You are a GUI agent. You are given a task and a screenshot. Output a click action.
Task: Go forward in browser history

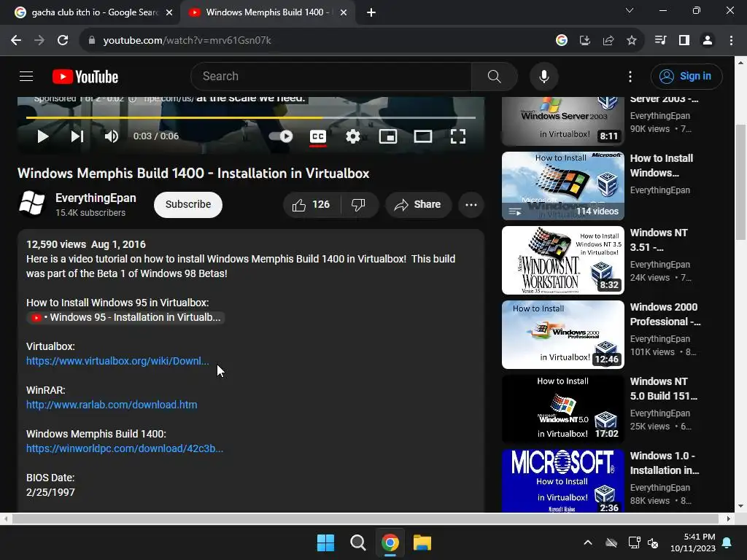coord(39,41)
